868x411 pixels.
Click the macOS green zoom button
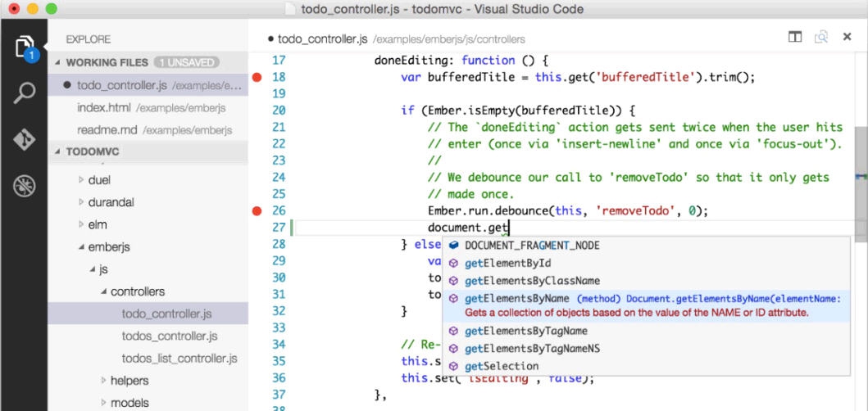51,9
